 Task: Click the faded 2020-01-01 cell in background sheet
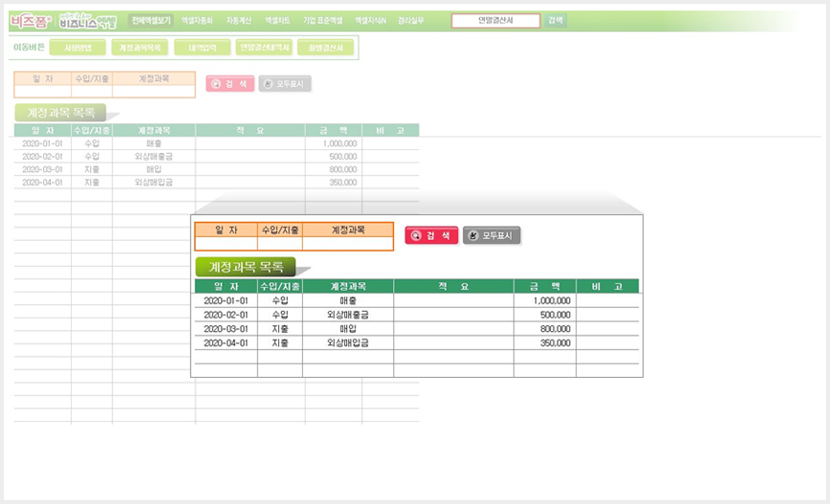tap(42, 143)
